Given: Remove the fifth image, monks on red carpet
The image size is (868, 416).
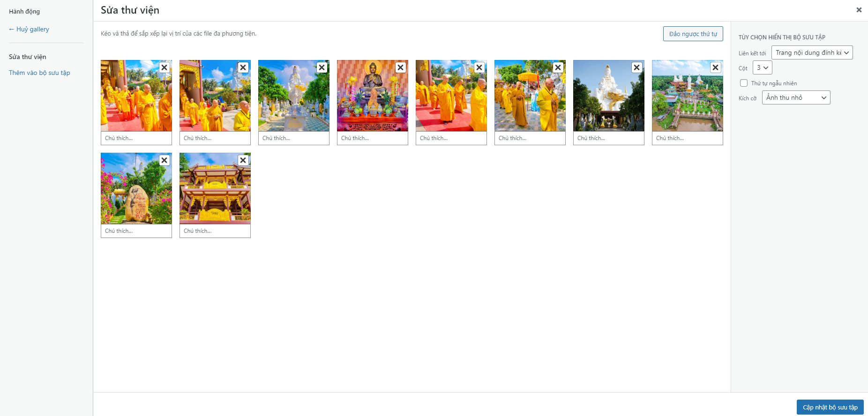Looking at the screenshot, I should tap(479, 67).
